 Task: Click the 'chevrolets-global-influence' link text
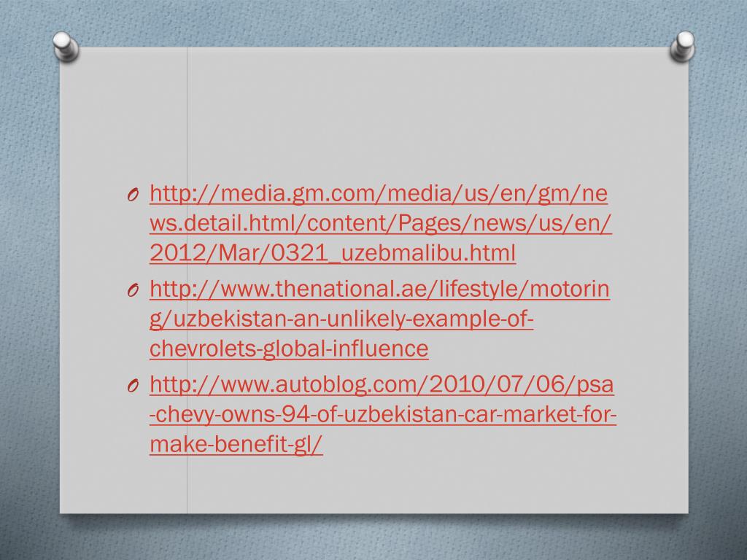point(289,348)
